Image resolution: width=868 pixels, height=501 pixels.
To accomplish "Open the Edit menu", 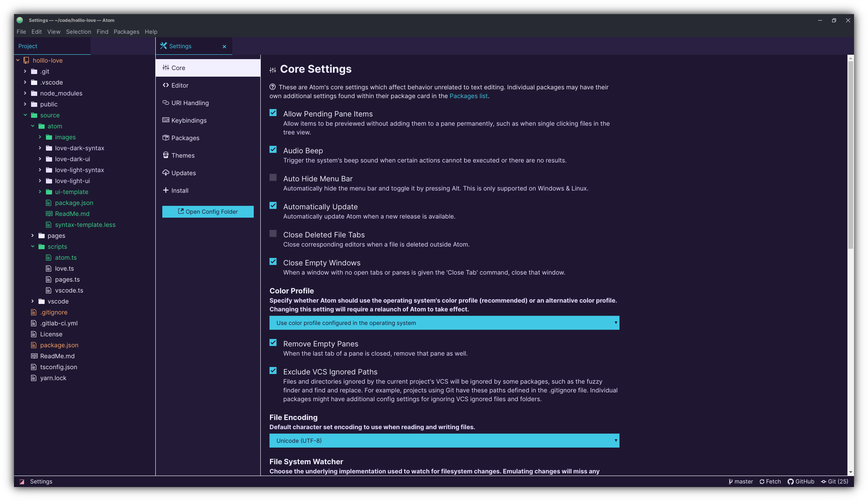I will click(x=36, y=32).
